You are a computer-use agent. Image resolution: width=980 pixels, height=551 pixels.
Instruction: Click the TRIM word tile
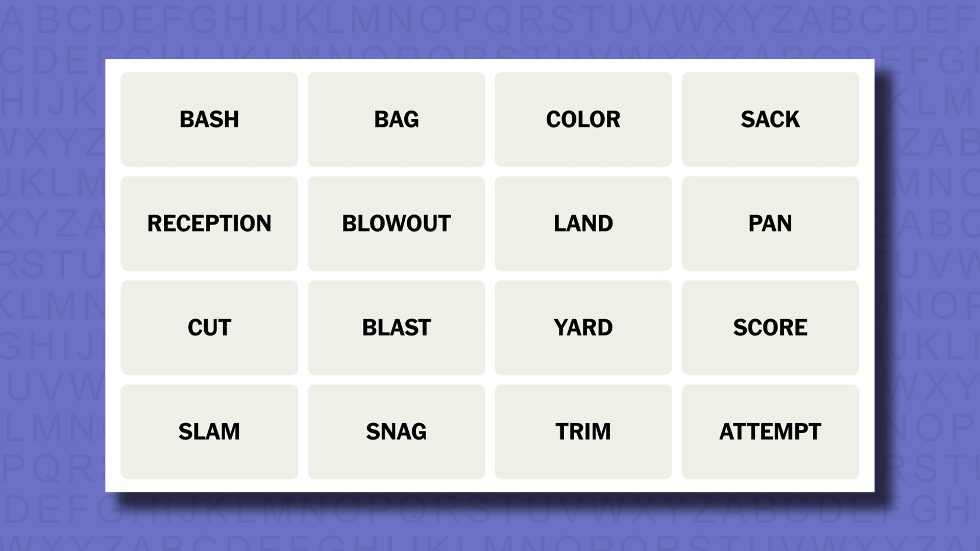pyautogui.click(x=583, y=431)
